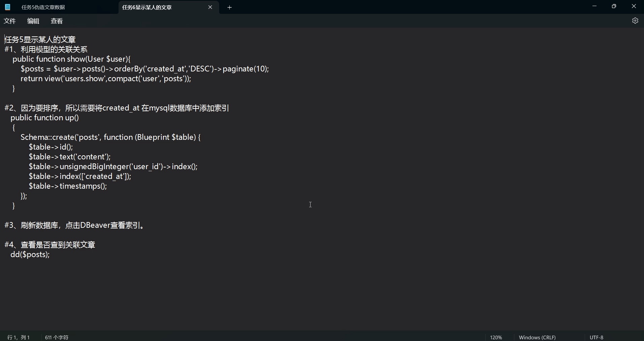Click the 120% zoom level indicator

click(496, 337)
